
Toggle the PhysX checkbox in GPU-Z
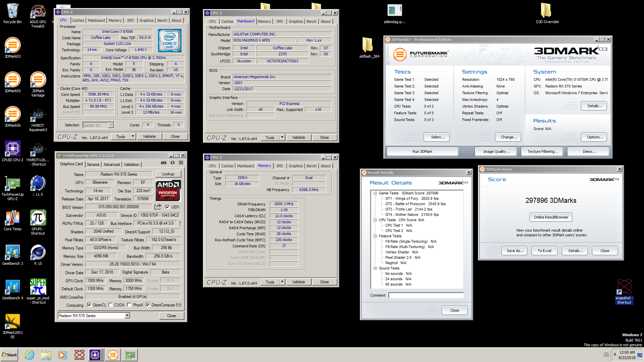click(129, 305)
